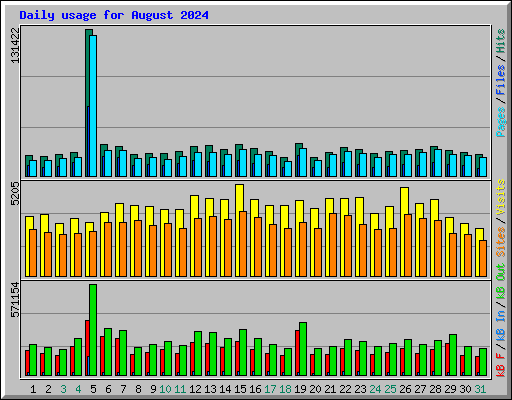Screen dimensions: 512x400
Task: Select day 15 on the bottom axis
Action: click(240, 389)
